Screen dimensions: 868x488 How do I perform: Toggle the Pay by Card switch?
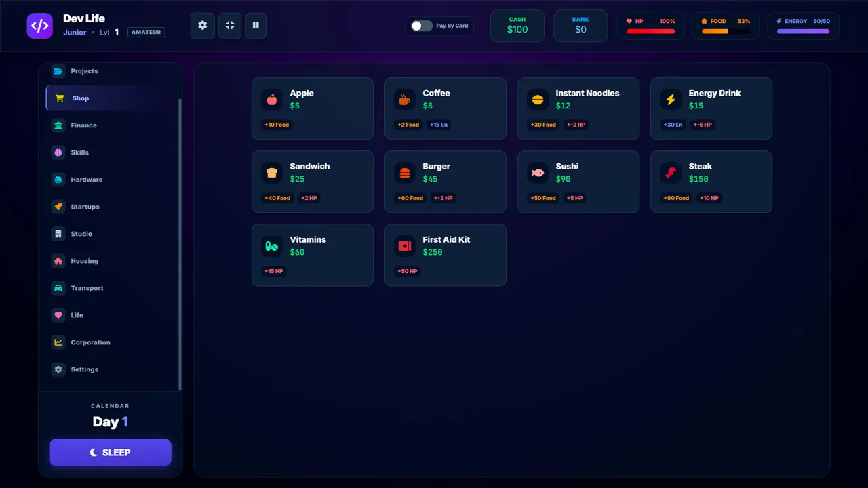421,26
